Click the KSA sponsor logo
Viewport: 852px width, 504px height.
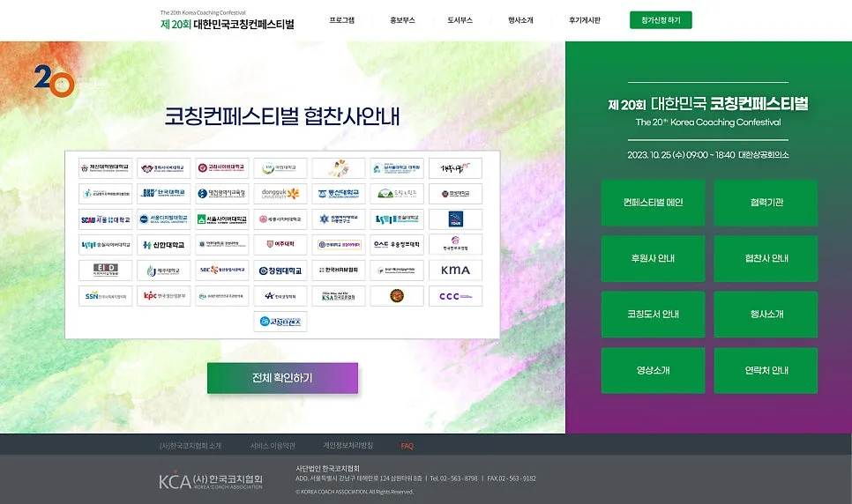tap(339, 296)
